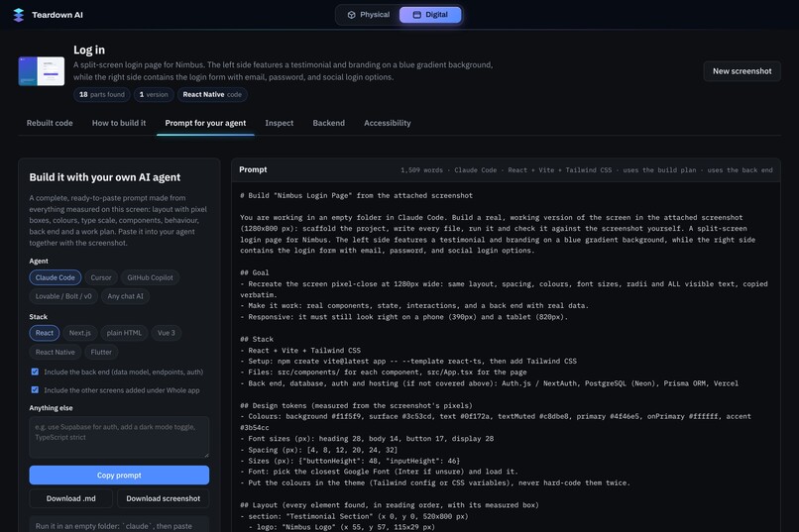Switch to the Inspect tab

[x=280, y=123]
